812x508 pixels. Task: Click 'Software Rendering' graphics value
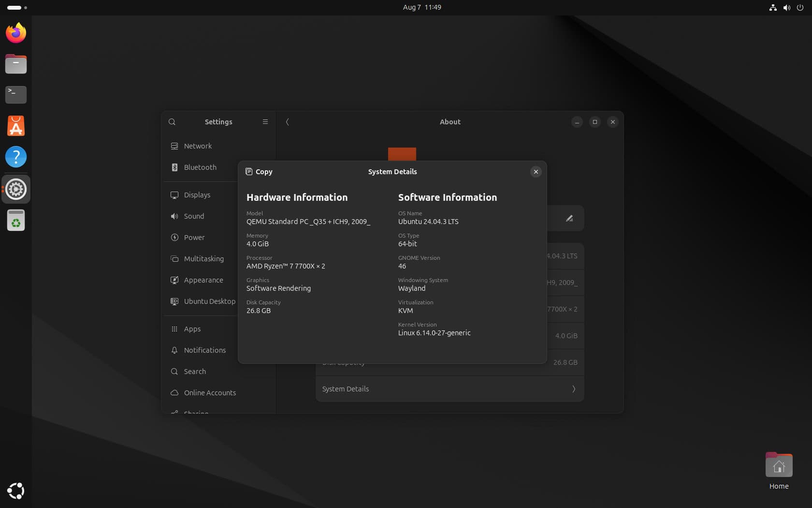(x=278, y=288)
